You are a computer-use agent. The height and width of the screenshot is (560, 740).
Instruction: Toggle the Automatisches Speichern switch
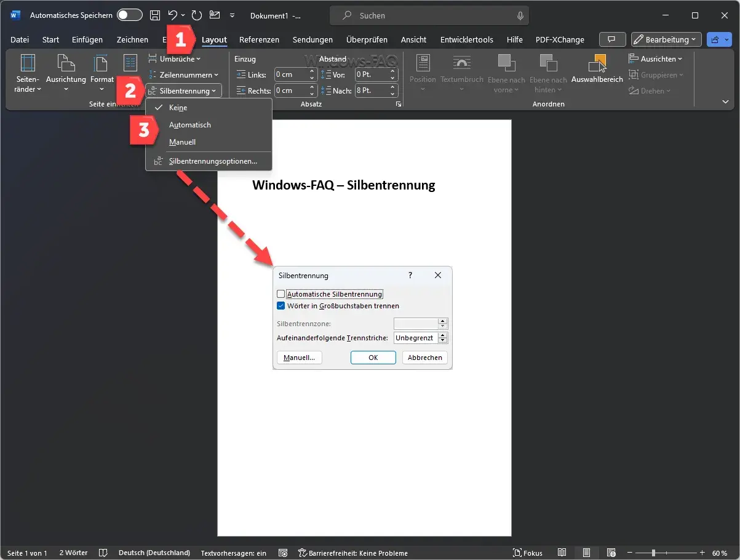(130, 15)
